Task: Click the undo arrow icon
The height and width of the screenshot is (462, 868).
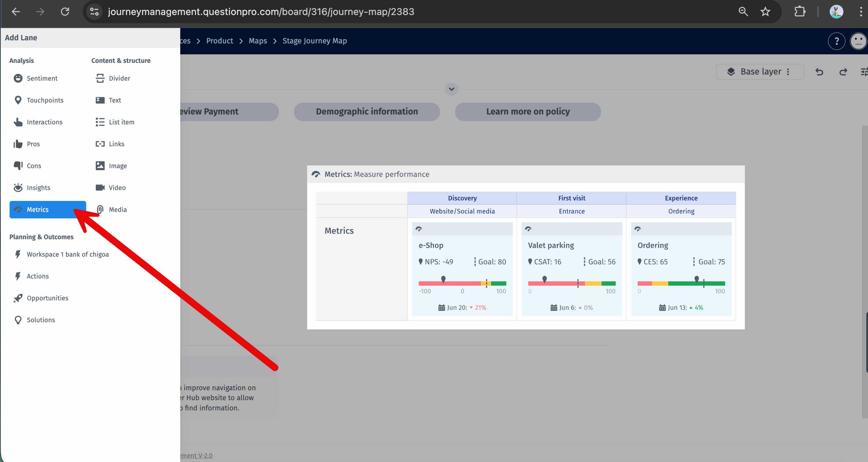Action: point(819,72)
